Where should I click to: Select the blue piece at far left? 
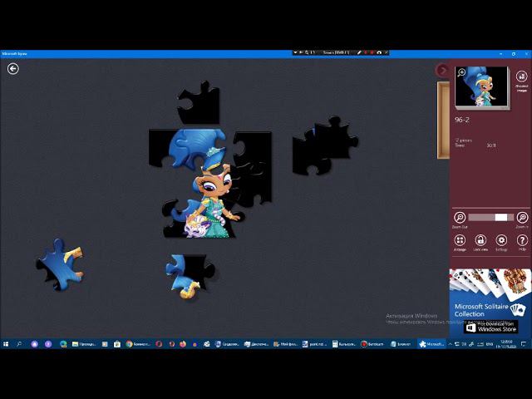(x=60, y=265)
